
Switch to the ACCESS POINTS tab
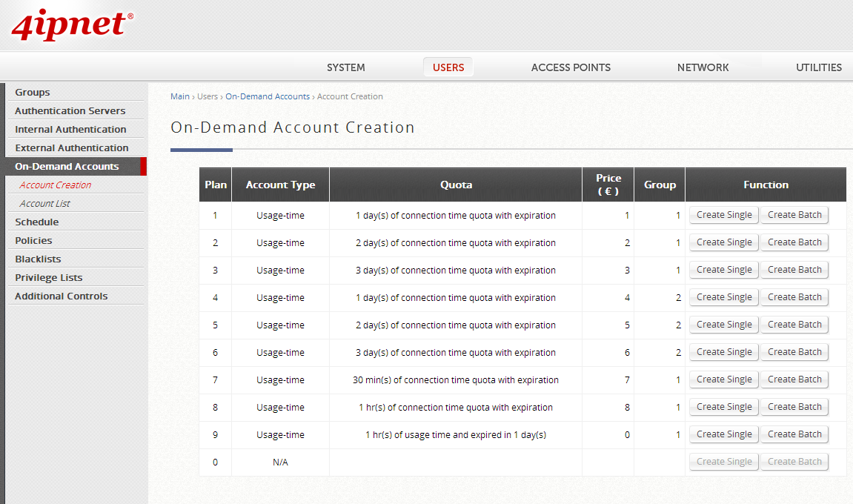[x=571, y=67]
